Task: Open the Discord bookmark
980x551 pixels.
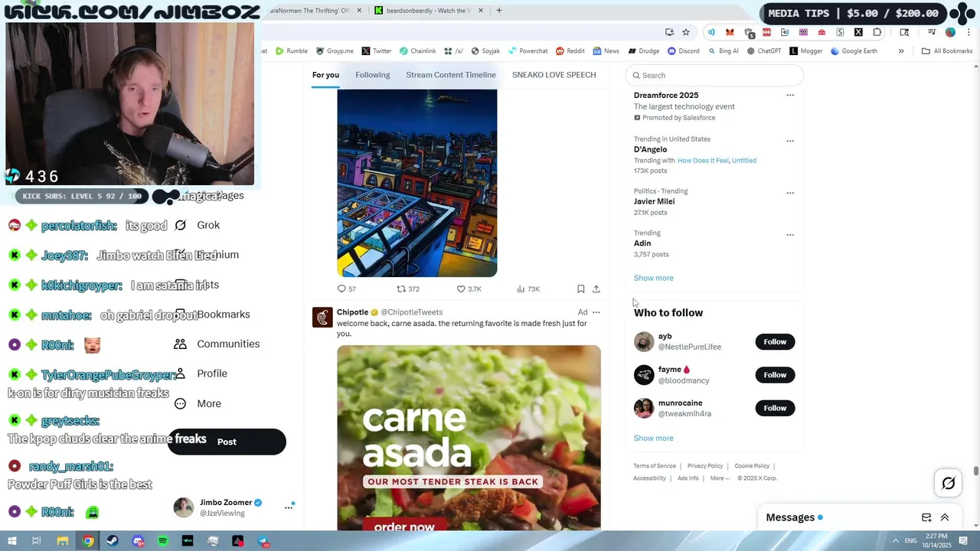Action: [x=683, y=51]
